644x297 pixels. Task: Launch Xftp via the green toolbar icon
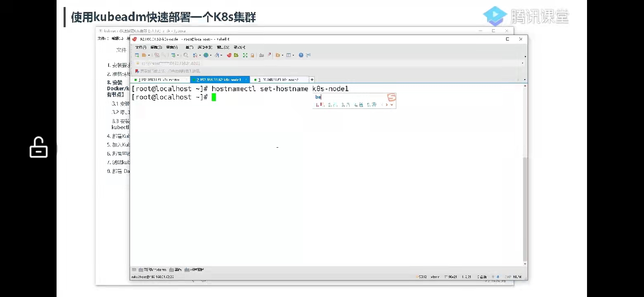click(236, 55)
